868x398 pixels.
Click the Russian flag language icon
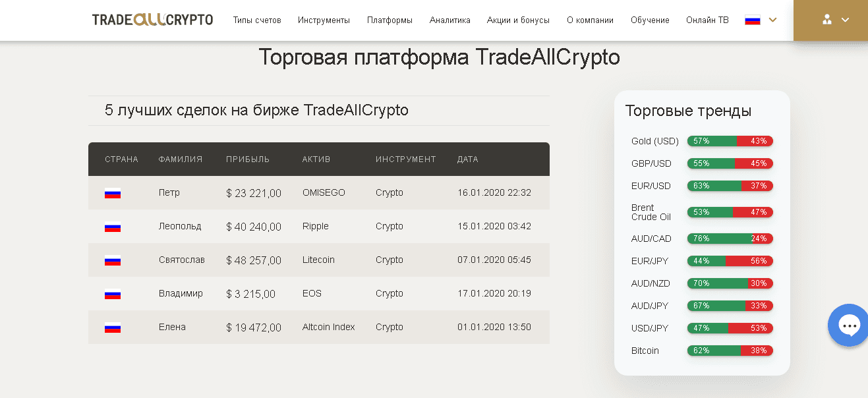752,20
